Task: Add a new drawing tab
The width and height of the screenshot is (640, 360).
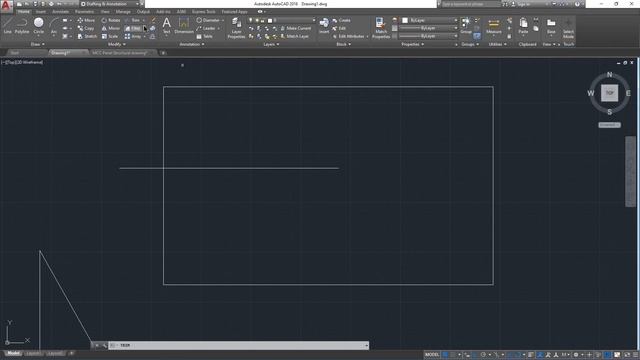Action: pyautogui.click(x=163, y=53)
